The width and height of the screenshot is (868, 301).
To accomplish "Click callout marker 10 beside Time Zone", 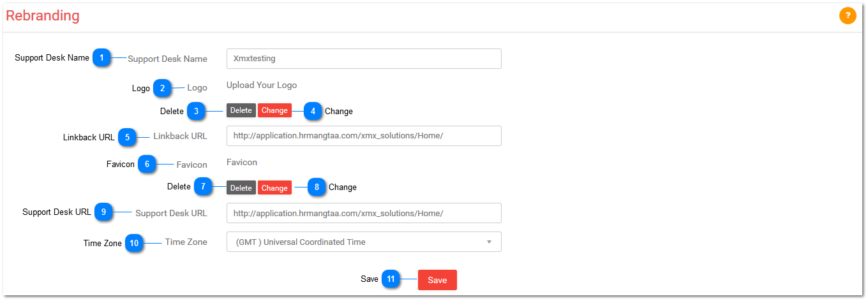I will [134, 243].
